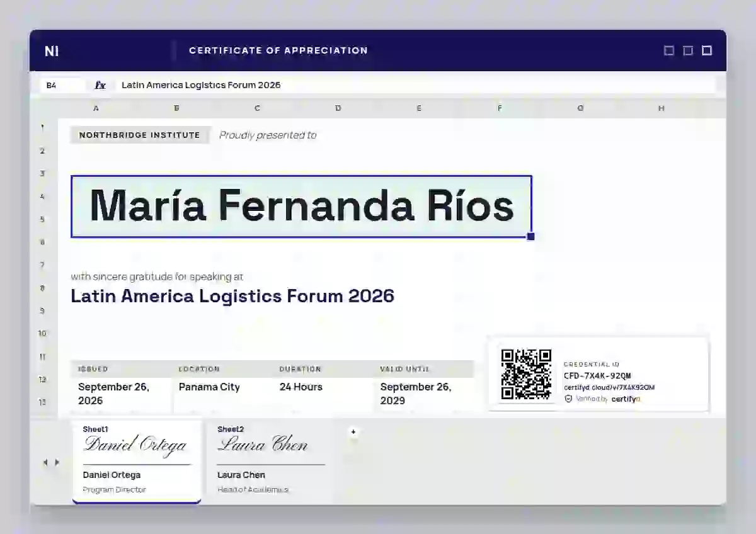Click the NI logo in header
The width and height of the screenshot is (756, 534).
tap(52, 51)
